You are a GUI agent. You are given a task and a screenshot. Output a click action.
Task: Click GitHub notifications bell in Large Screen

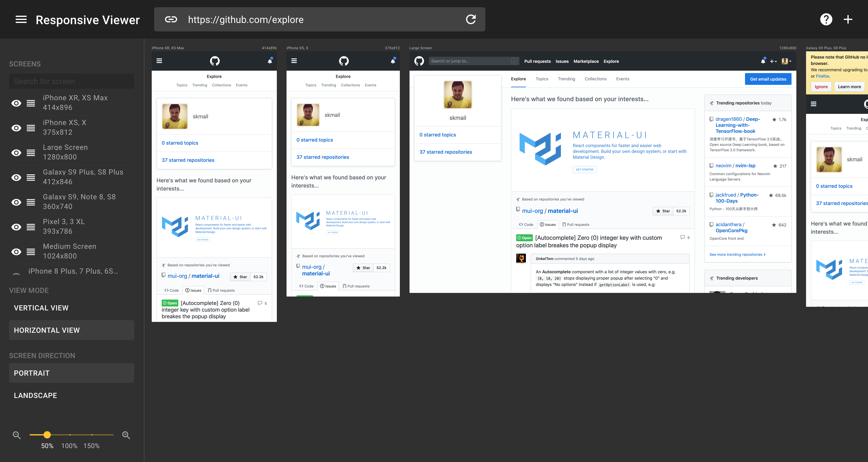pos(763,61)
